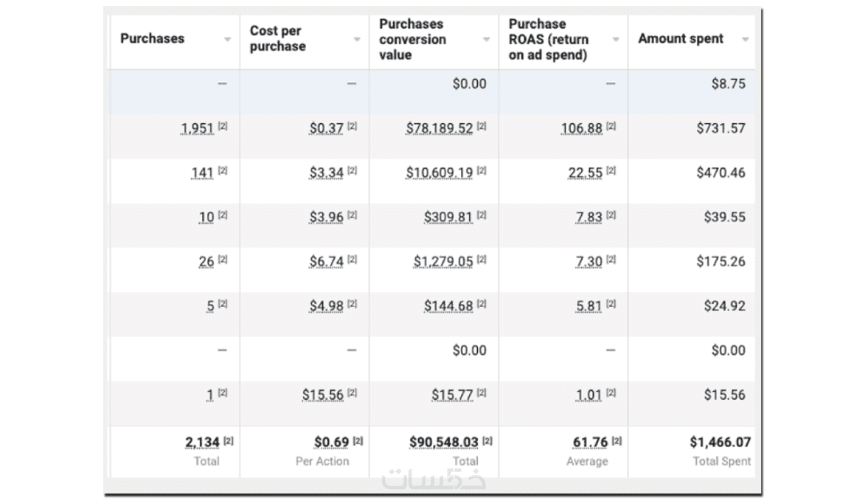Click the footnote marker beside 106.88 ROAS
868x500 pixels.
(611, 127)
